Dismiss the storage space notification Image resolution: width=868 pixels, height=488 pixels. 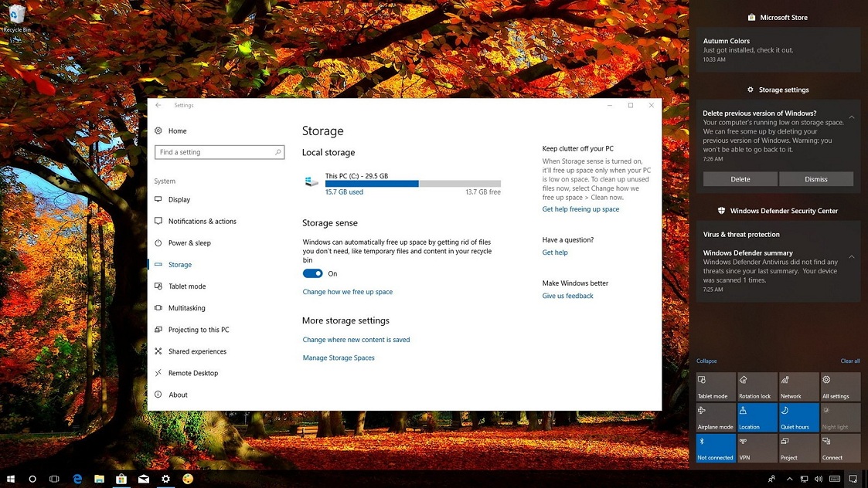[816, 178]
